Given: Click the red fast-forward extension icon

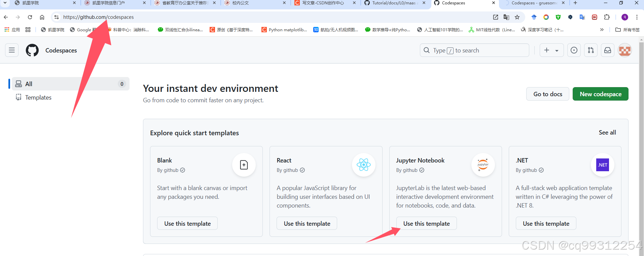Looking at the screenshot, I should click(x=595, y=17).
